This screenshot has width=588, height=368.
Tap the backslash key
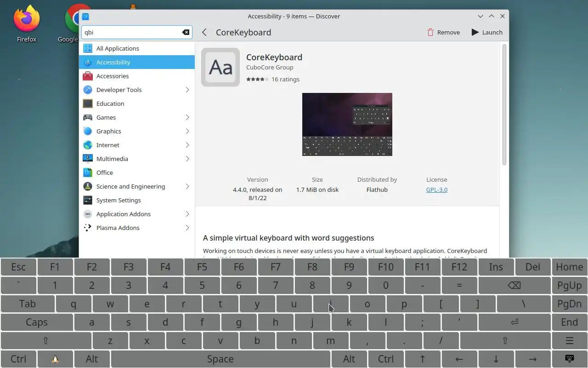524,304
